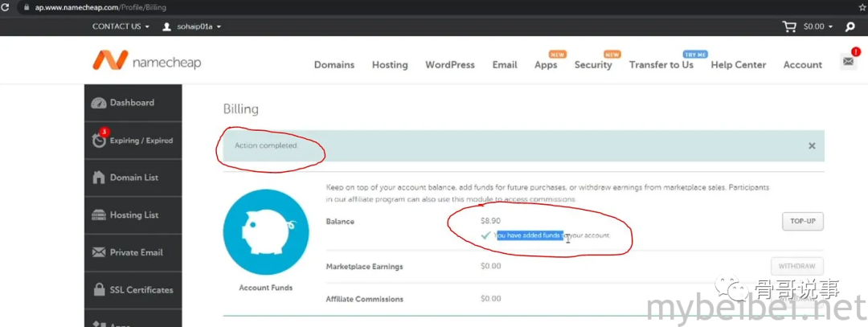The width and height of the screenshot is (868, 327).
Task: Dismiss the Action completed banner
Action: tap(812, 146)
